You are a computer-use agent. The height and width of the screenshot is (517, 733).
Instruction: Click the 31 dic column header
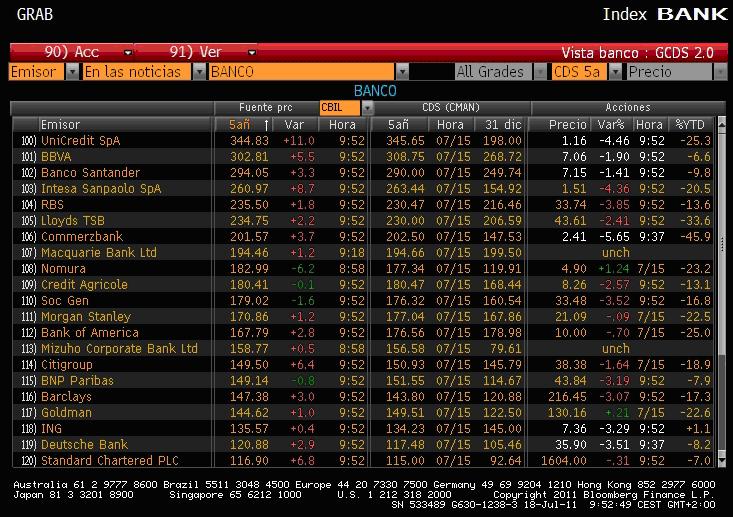tap(503, 125)
